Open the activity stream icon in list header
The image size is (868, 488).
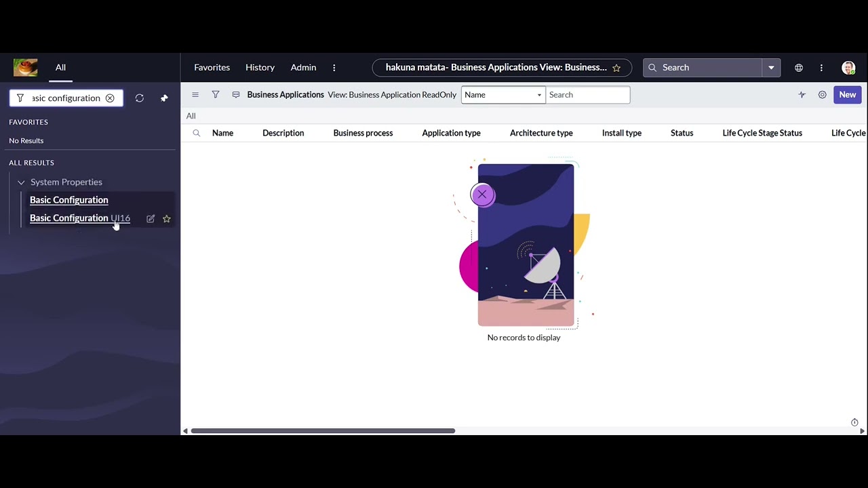236,95
